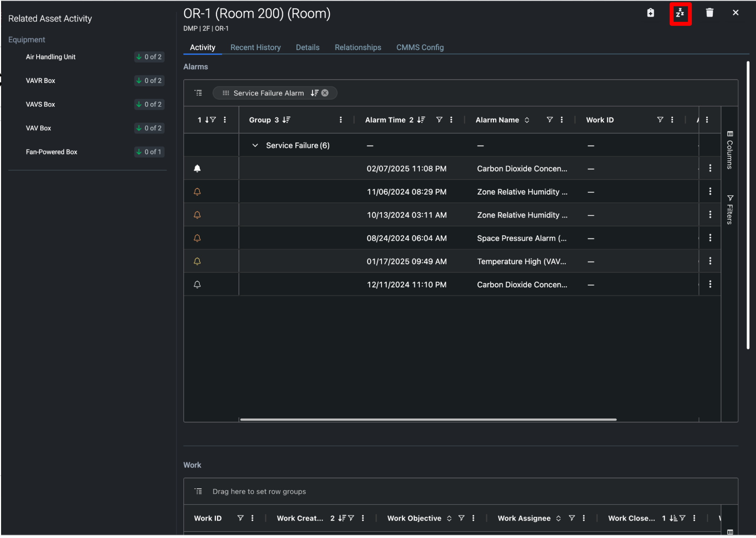Open Work ID column menu in Alarms table

pos(672,120)
